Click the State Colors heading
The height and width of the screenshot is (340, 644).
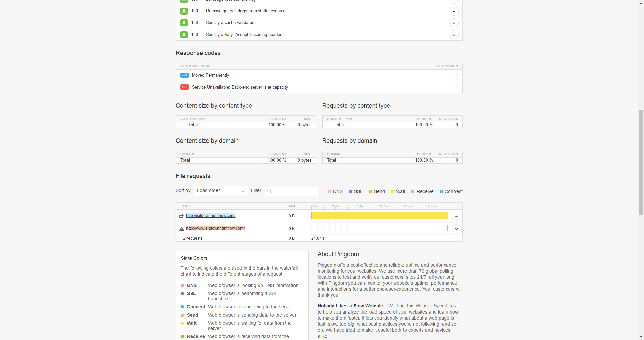(194, 258)
